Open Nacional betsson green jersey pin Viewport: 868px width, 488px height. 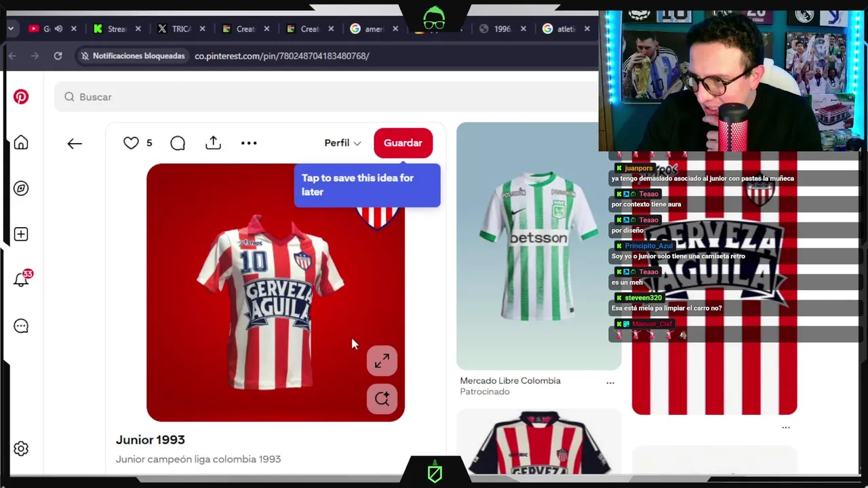538,246
